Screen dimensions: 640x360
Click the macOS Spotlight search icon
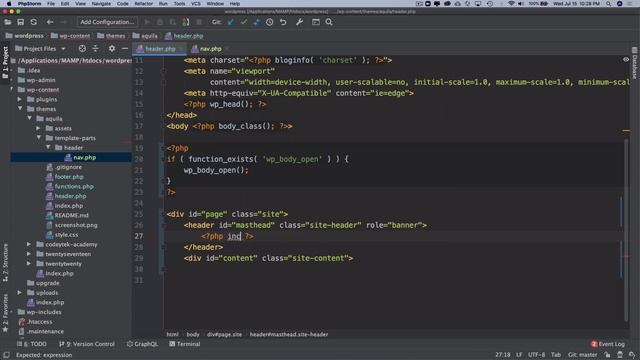coord(609,4)
